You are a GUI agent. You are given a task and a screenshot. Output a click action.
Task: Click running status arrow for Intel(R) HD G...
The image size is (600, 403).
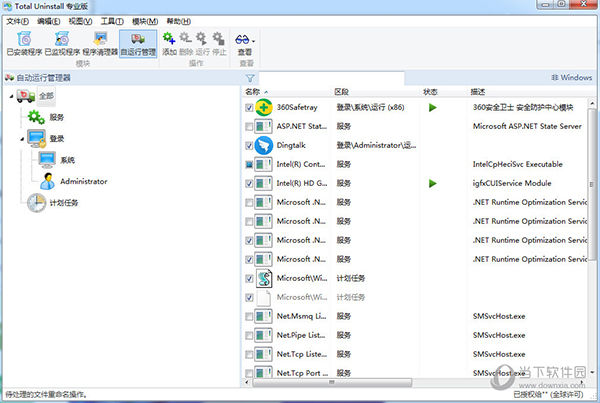click(433, 183)
